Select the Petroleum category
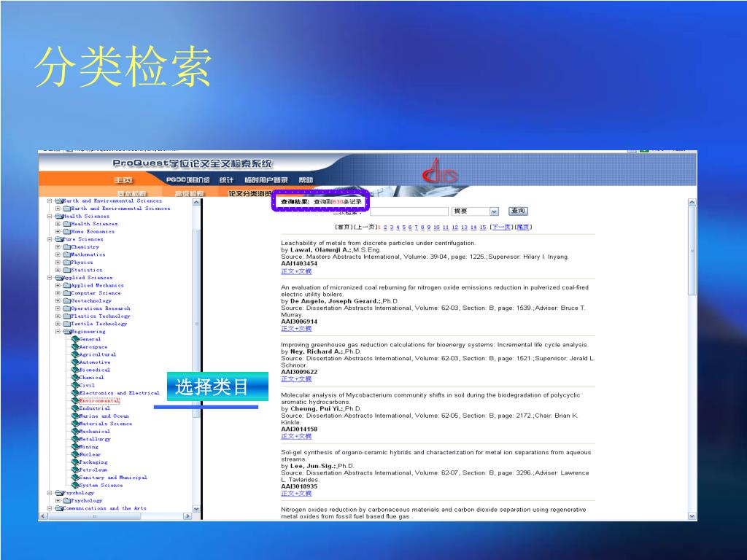Screen dimensions: 747x560 pos(93,470)
